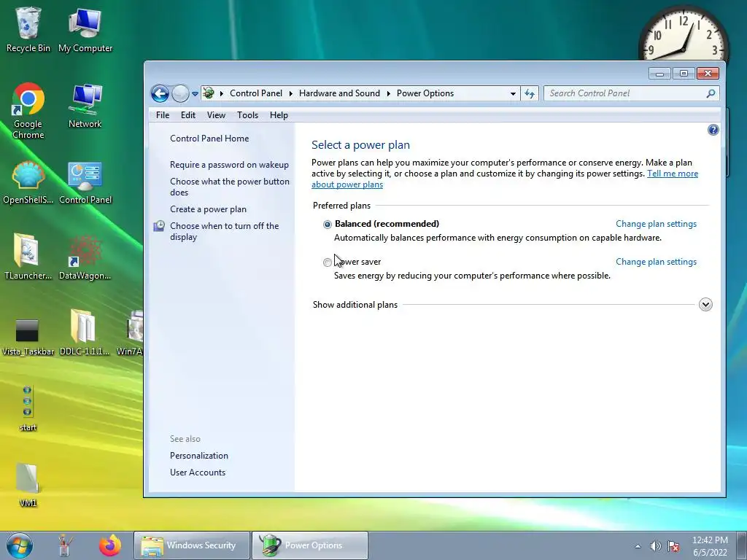Click the pencil cup taskbar icon

pyautogui.click(x=65, y=545)
